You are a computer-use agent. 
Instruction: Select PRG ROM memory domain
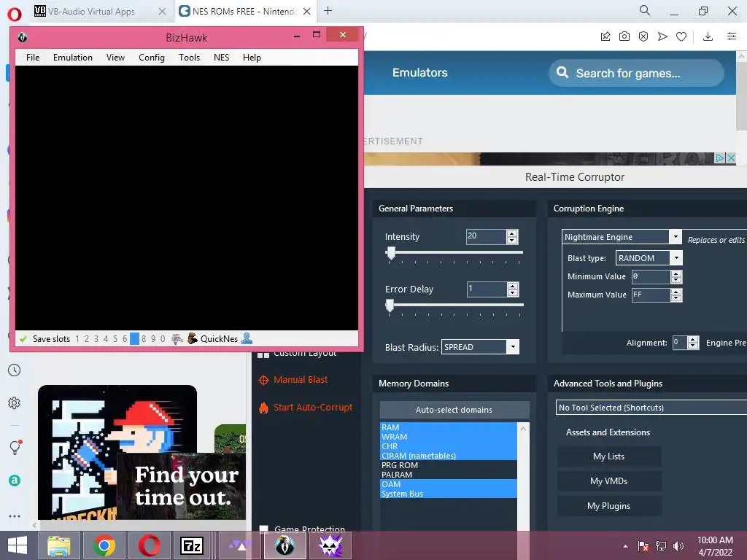pyautogui.click(x=449, y=465)
